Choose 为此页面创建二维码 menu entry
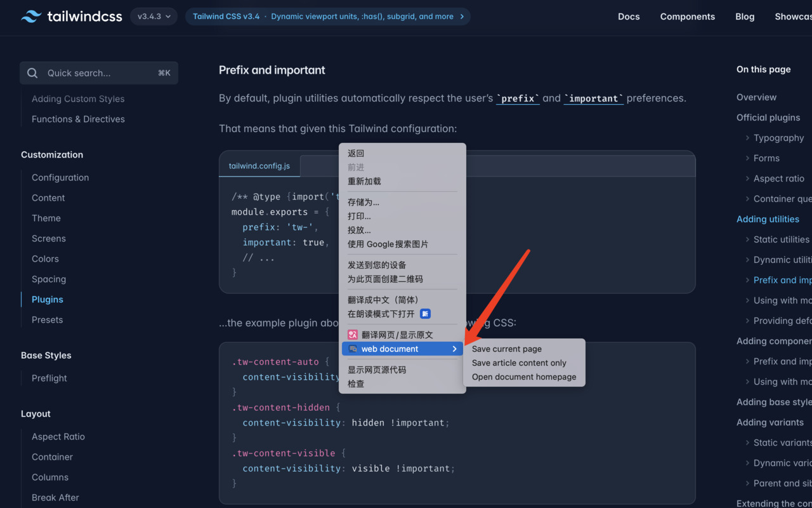 coord(402,279)
